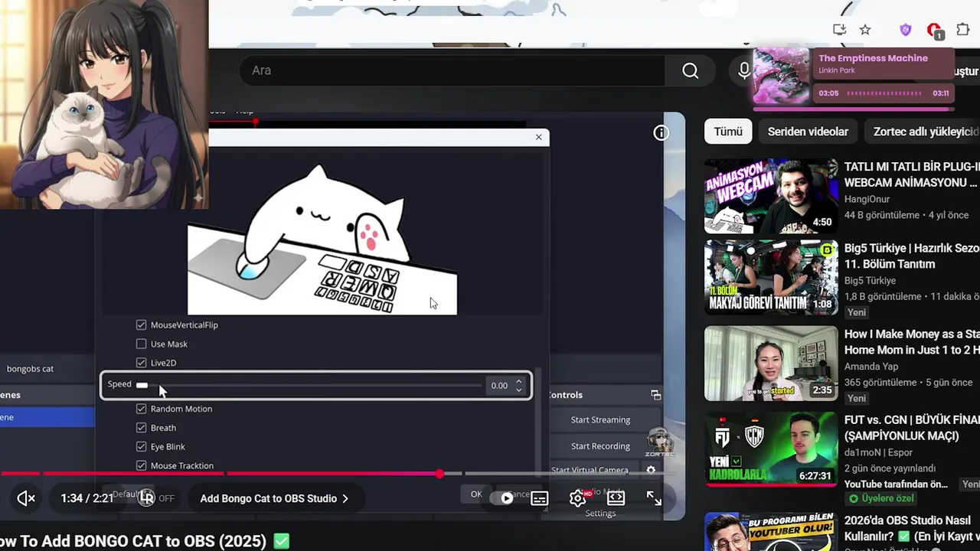Click the OBS Controls dock pop-out icon

click(656, 395)
